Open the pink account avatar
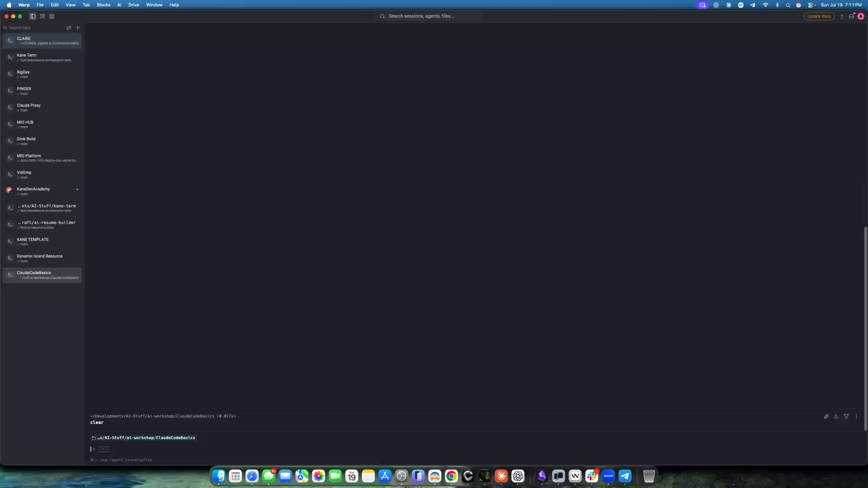This screenshot has height=488, width=868. point(861,16)
